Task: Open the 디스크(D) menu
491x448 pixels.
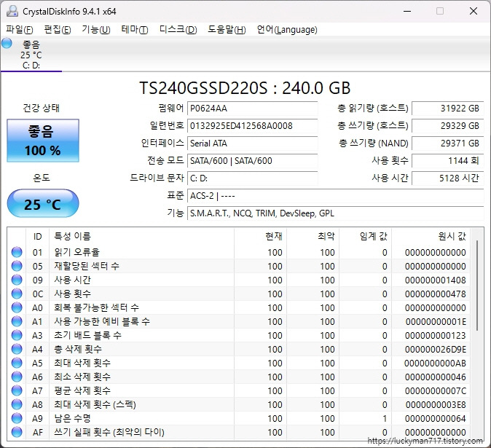Action: [178, 30]
